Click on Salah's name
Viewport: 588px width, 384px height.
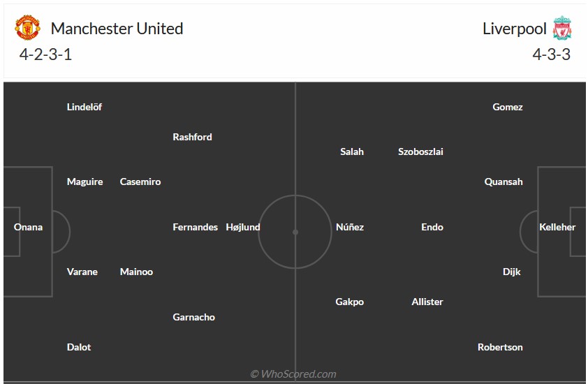tap(352, 152)
